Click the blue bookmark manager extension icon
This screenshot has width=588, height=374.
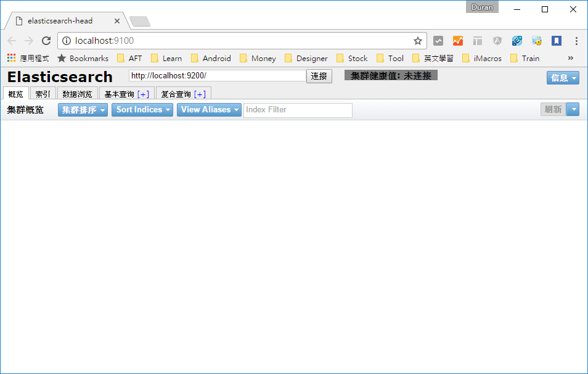click(557, 40)
